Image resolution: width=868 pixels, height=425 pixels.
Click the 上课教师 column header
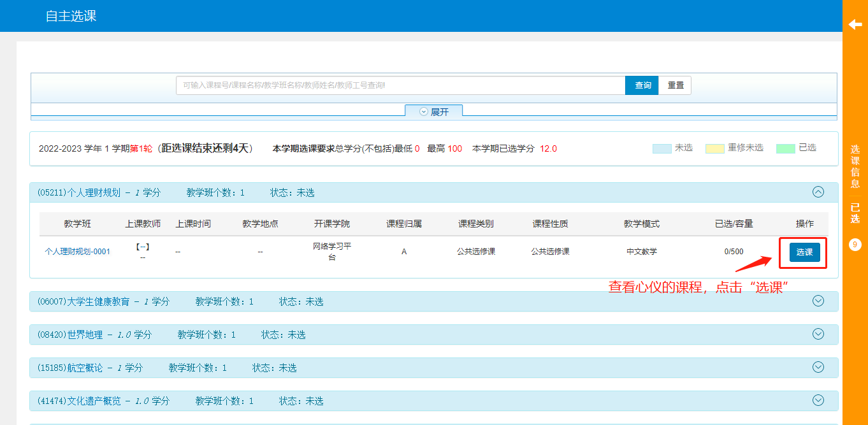tap(143, 224)
